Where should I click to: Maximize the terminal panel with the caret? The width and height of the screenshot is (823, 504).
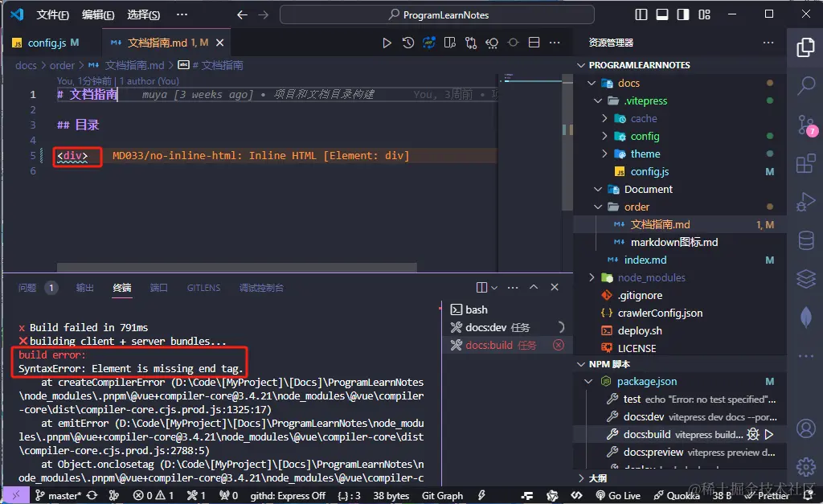534,287
